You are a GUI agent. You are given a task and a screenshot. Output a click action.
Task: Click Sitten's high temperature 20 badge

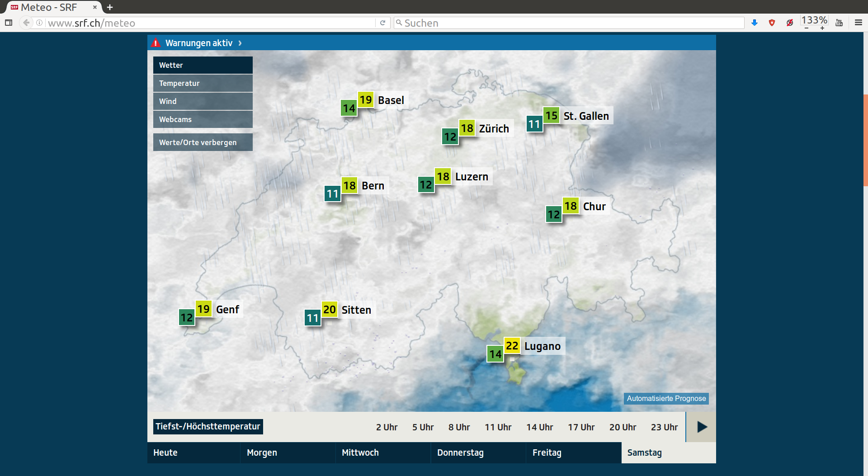pyautogui.click(x=330, y=309)
